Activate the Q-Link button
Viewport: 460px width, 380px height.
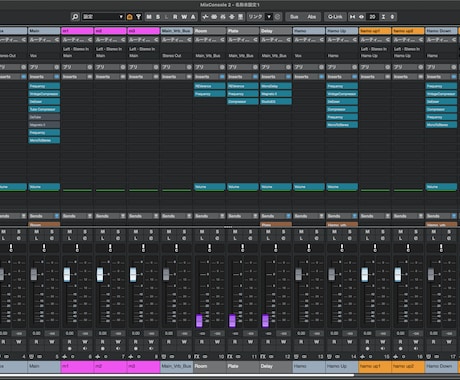(x=335, y=17)
